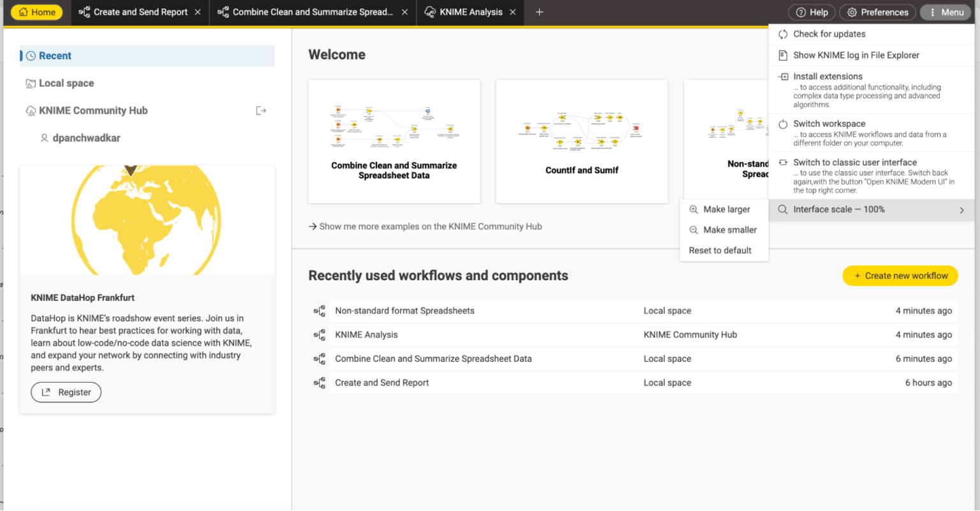Close the KNIME Analysis tab

(512, 12)
